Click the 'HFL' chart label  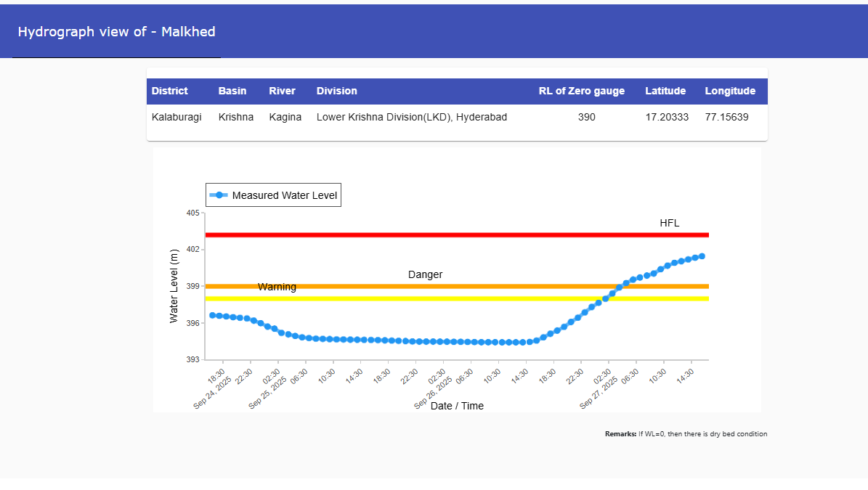(669, 224)
